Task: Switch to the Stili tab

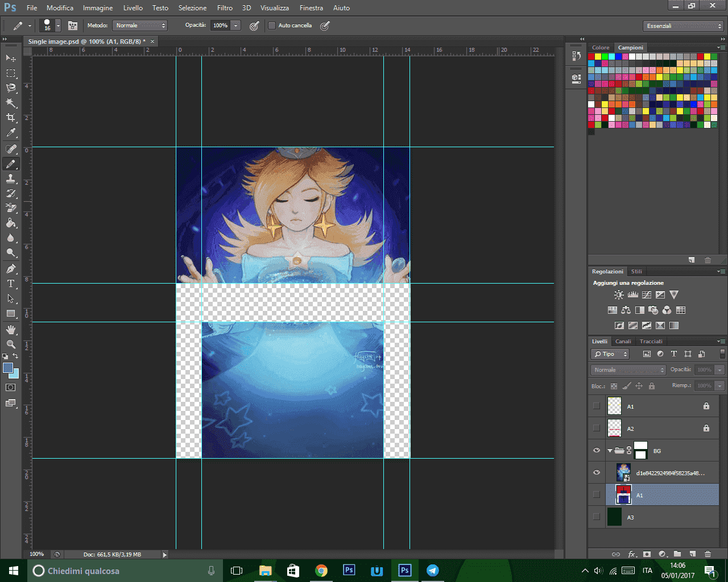Action: tap(636, 272)
